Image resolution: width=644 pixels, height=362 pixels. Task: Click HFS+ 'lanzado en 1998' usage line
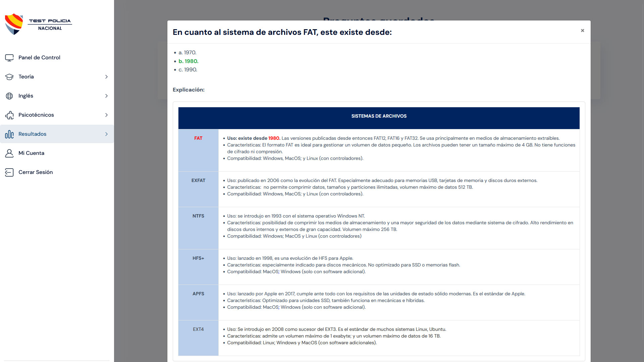[290, 258]
